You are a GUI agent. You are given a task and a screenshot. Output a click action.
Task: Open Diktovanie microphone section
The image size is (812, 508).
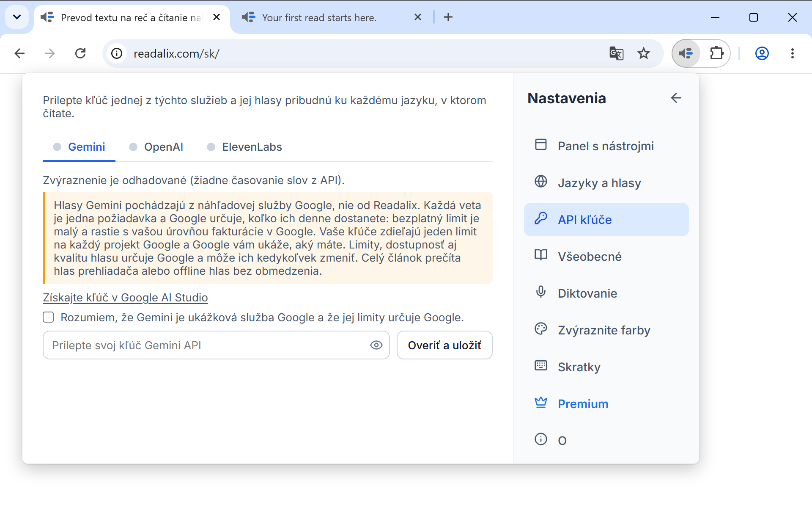click(x=606, y=293)
